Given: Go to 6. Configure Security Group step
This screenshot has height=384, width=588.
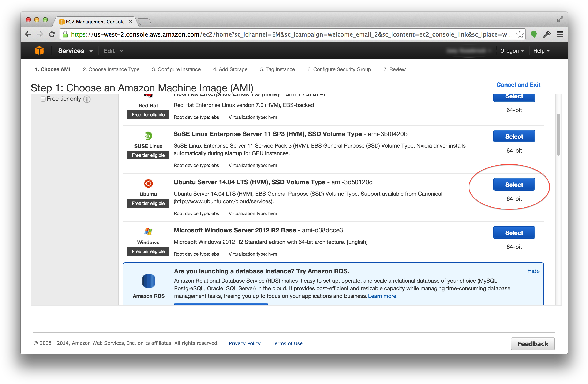Looking at the screenshot, I should [x=339, y=69].
